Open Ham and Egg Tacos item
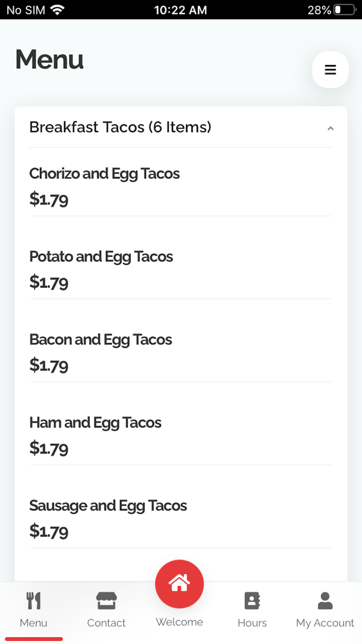Screen dimensions: 362x644 (x=180, y=434)
